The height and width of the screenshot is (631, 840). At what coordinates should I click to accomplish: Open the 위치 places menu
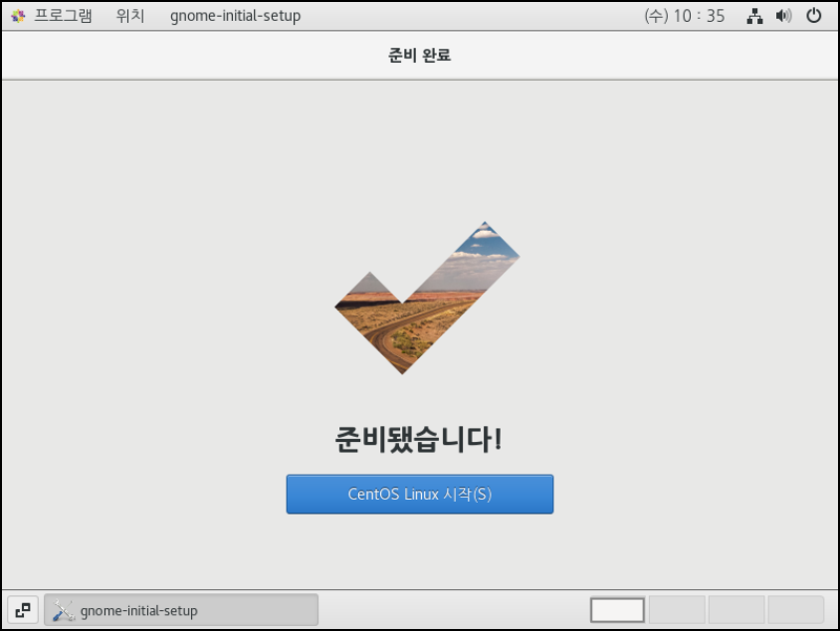130,16
